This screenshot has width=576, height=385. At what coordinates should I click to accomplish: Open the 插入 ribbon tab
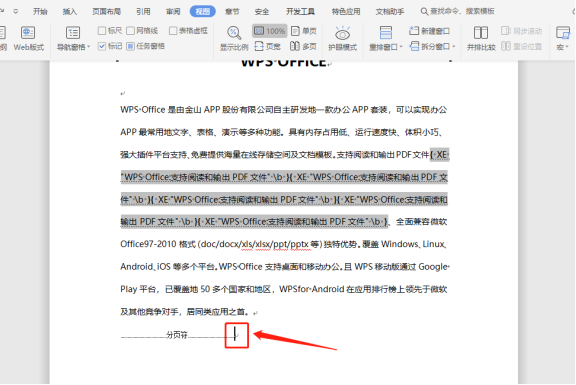pos(70,11)
